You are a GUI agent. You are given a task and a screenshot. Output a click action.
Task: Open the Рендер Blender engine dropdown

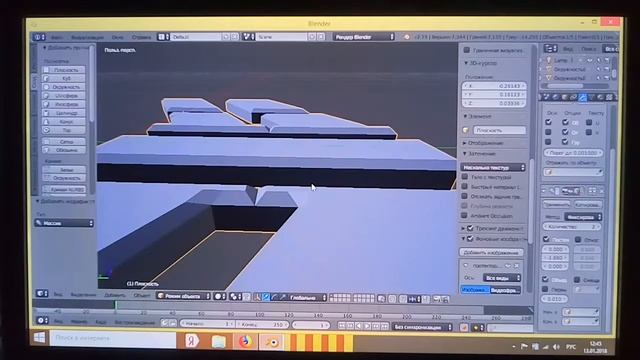click(x=364, y=37)
